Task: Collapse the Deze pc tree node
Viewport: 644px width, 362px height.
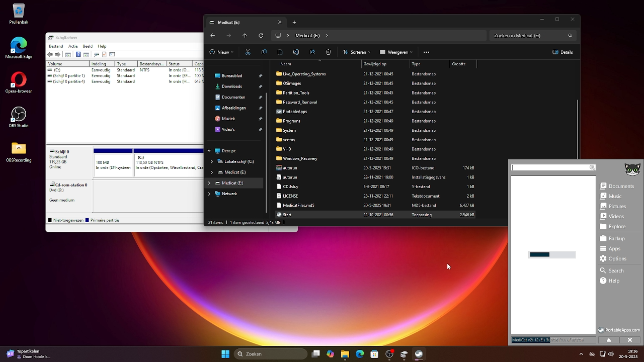Action: click(x=209, y=151)
